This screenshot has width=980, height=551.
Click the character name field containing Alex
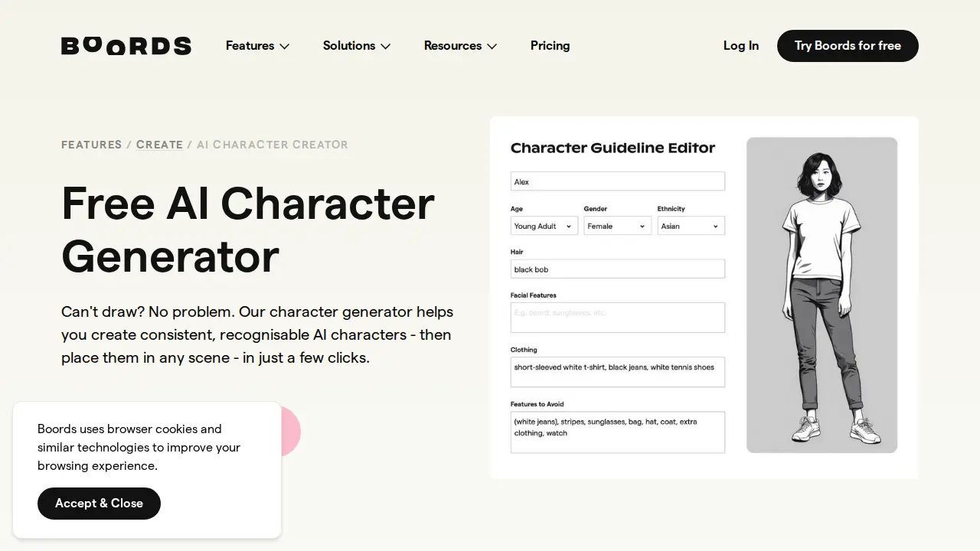(x=617, y=182)
